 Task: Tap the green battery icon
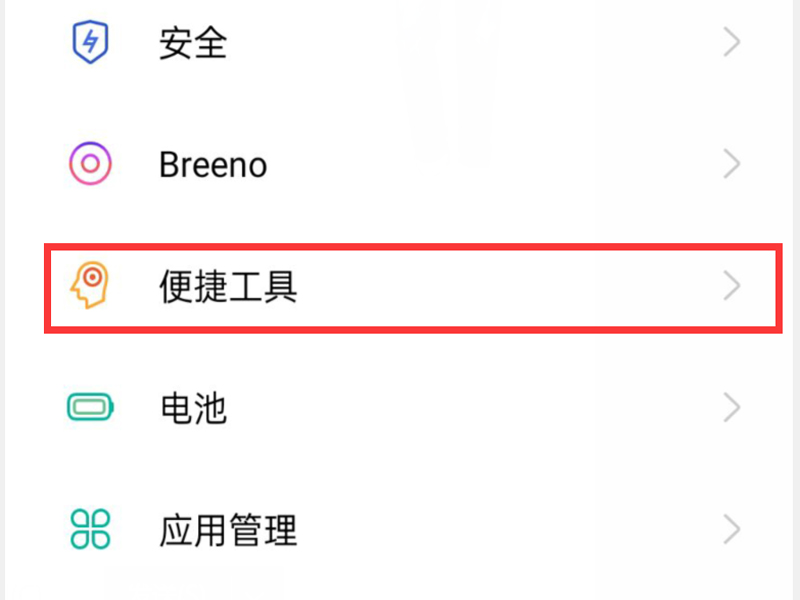pos(90,408)
